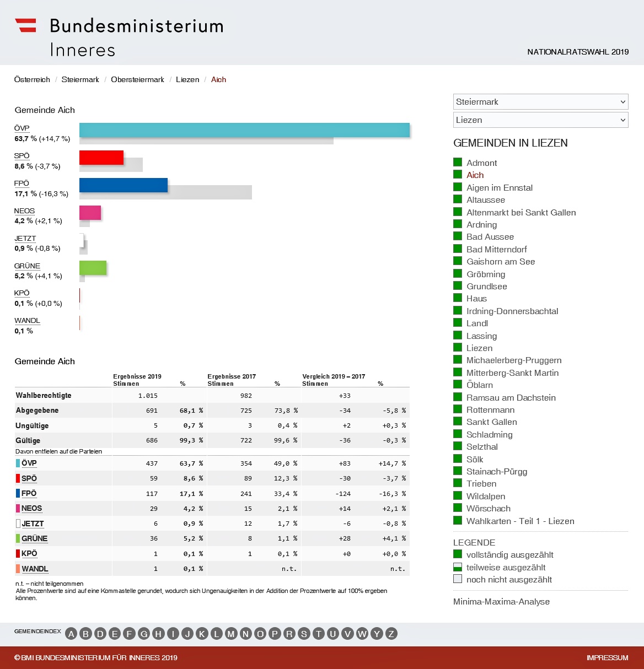The width and height of the screenshot is (644, 669).
Task: Navigate to Obersteiermark breadcrumb
Action: [137, 79]
